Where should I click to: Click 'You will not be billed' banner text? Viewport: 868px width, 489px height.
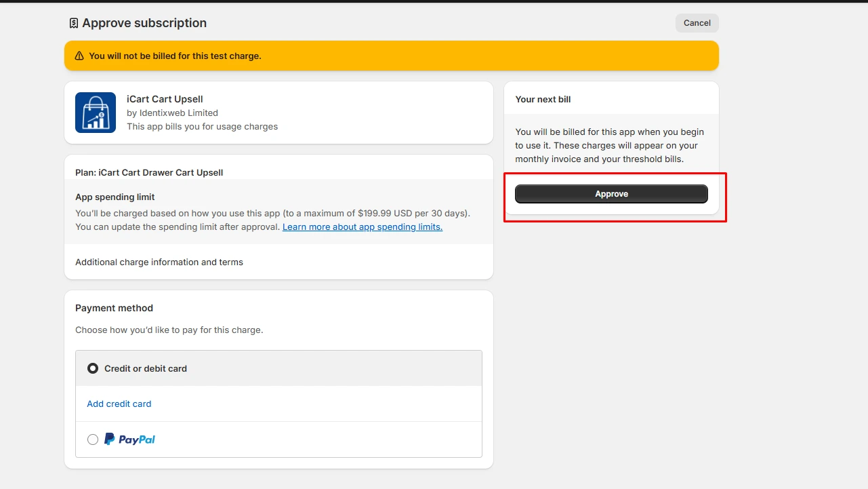point(175,56)
